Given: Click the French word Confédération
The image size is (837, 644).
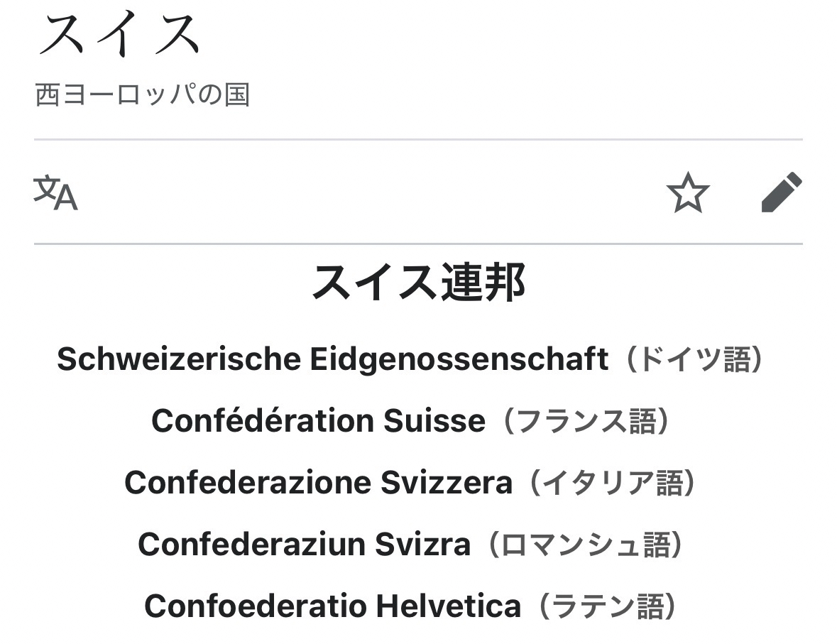Looking at the screenshot, I should point(262,422).
